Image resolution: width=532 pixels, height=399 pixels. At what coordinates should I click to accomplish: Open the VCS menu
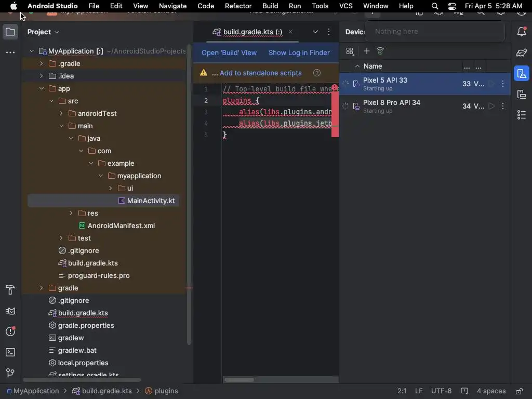pyautogui.click(x=345, y=6)
